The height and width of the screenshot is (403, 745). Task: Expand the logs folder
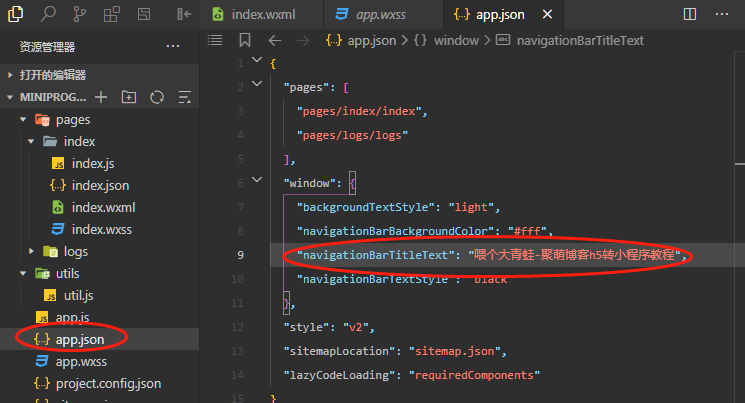click(x=33, y=251)
